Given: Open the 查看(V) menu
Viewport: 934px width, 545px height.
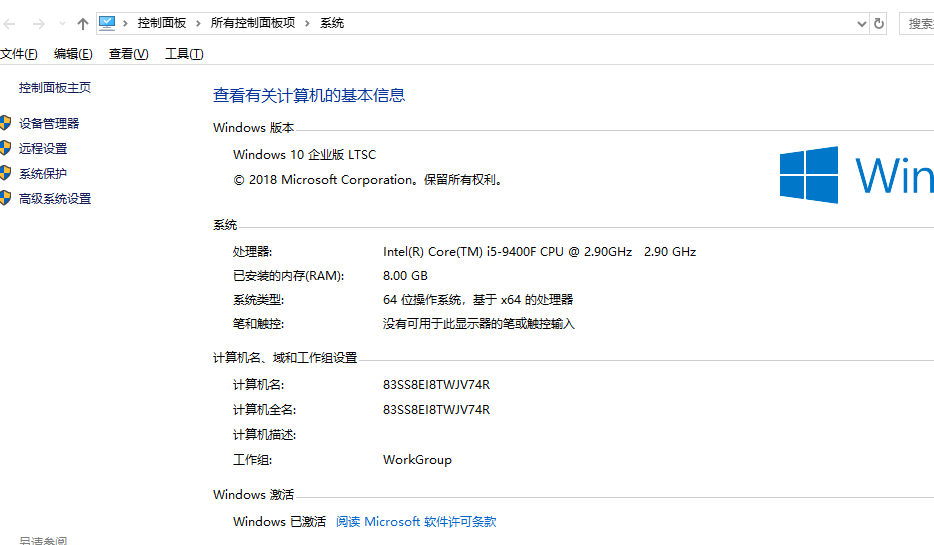Looking at the screenshot, I should (x=128, y=54).
